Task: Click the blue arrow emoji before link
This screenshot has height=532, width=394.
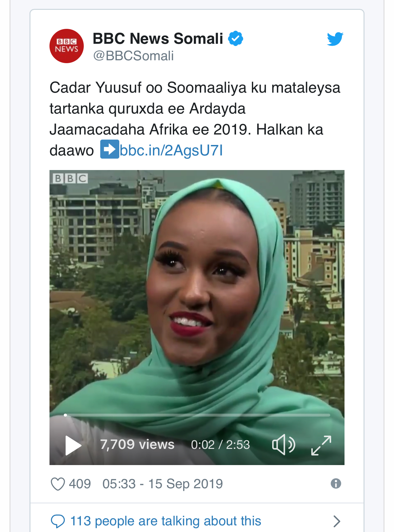Action: click(x=110, y=149)
